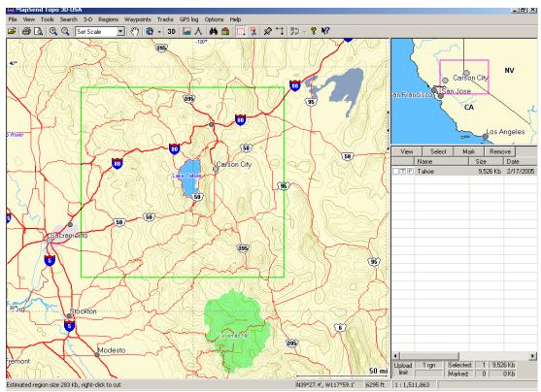541x392 pixels.
Task: Click the pink rectangle in the overview map
Action: 464,77
